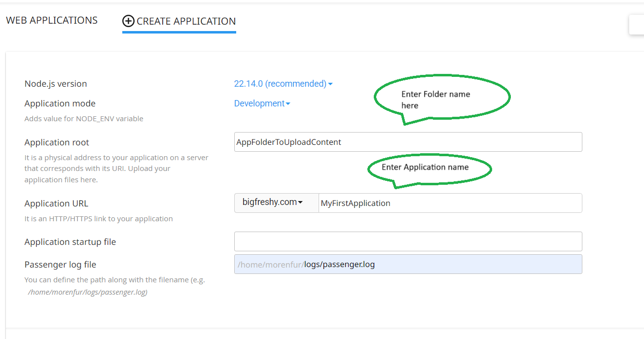Screen dimensions: 644x339
Task: Click the italic example passenger.log path text
Action: click(x=87, y=292)
